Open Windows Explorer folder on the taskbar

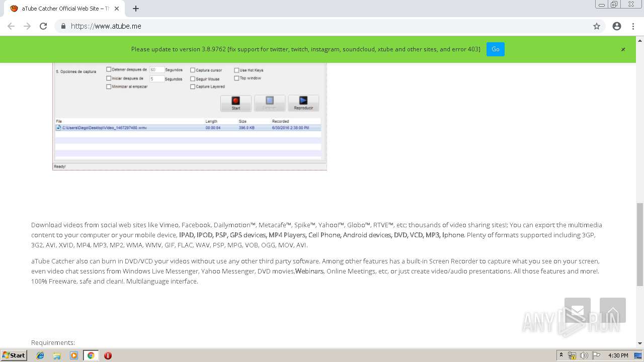(57, 355)
